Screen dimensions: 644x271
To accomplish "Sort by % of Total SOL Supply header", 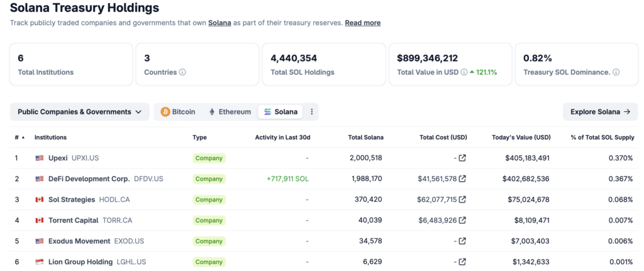I will pyautogui.click(x=602, y=138).
